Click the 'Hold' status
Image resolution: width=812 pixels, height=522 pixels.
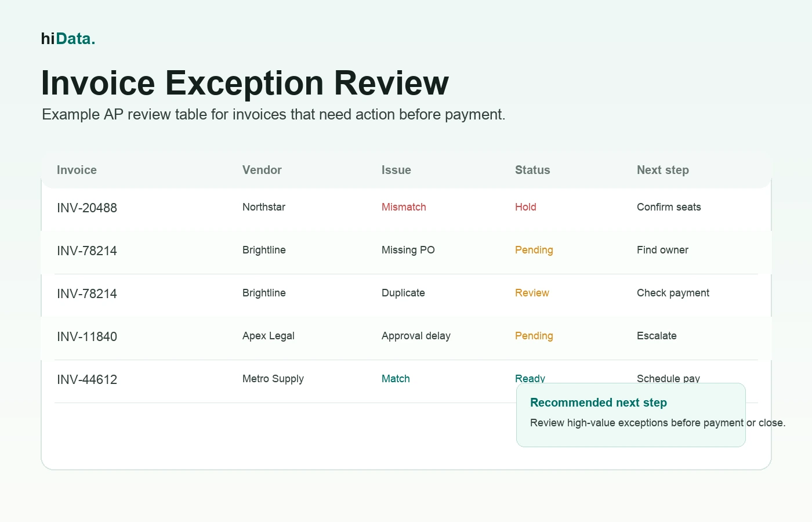pos(525,207)
